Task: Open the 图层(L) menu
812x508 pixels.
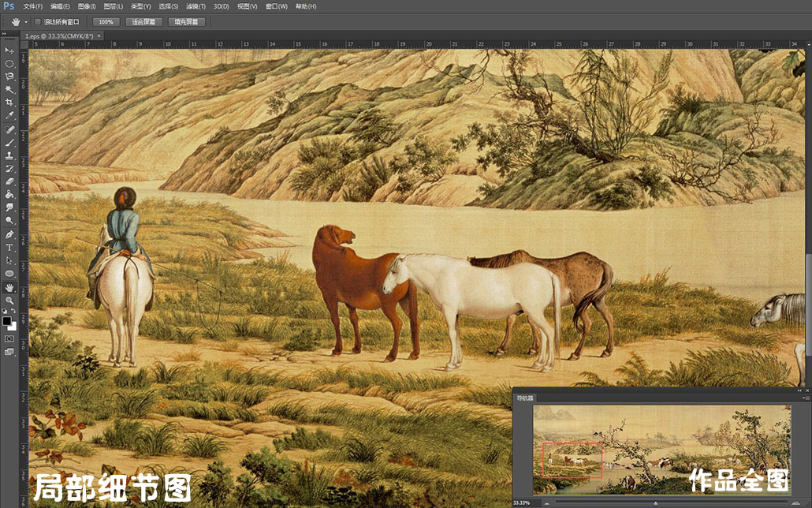Action: [114, 7]
